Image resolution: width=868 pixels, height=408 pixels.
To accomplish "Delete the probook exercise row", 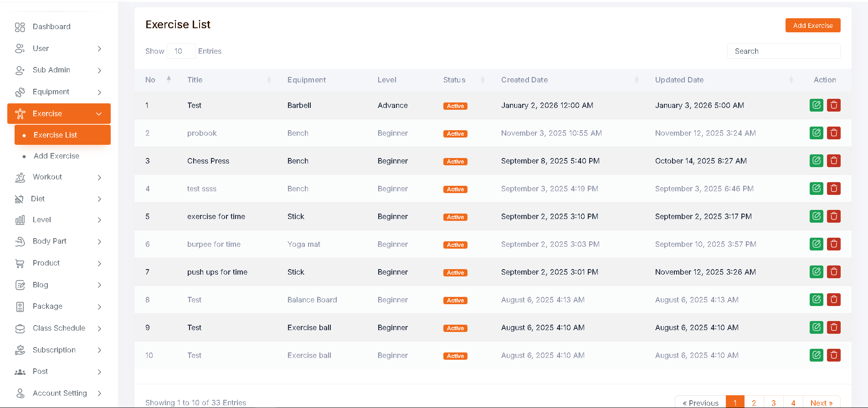I will tap(833, 133).
